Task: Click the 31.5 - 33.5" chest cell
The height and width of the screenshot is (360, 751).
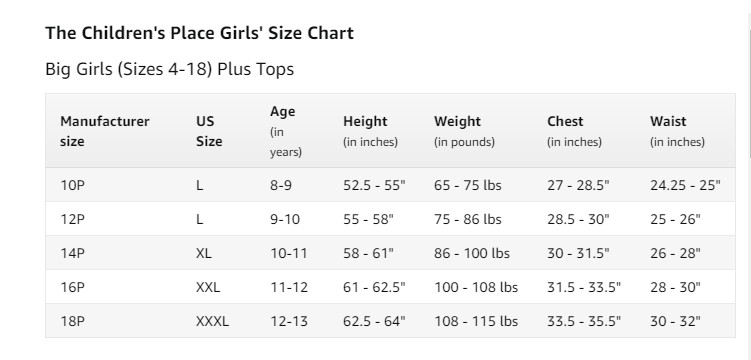Action: coord(584,287)
